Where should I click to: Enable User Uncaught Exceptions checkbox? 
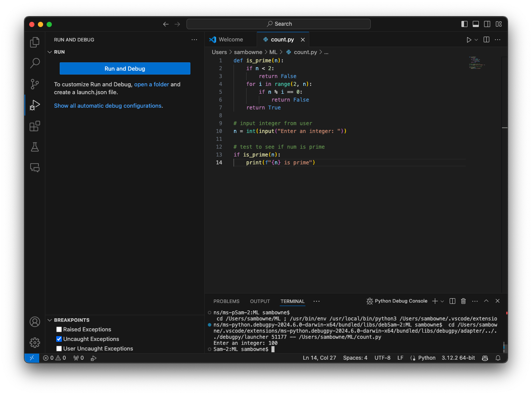[59, 349]
